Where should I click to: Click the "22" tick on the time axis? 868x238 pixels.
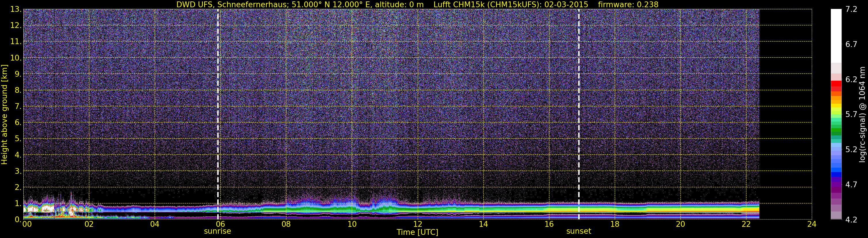746,224
